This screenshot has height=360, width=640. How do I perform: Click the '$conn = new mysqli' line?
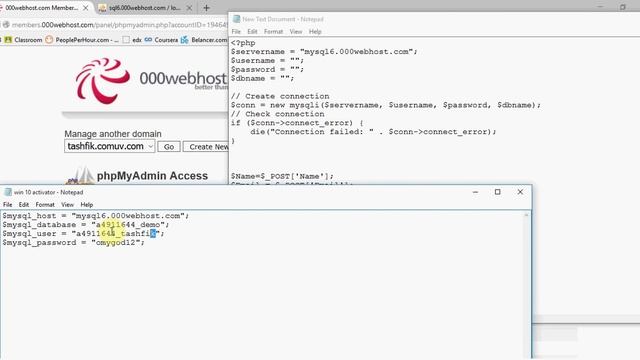point(386,105)
